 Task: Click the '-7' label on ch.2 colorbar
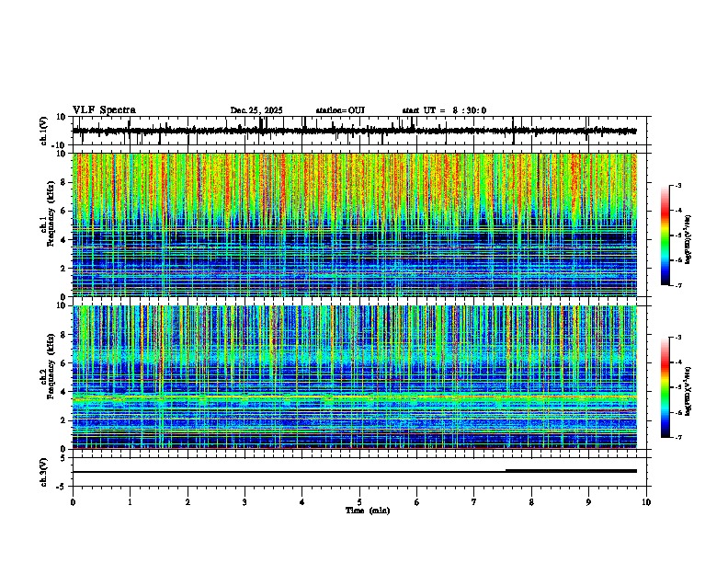point(677,437)
